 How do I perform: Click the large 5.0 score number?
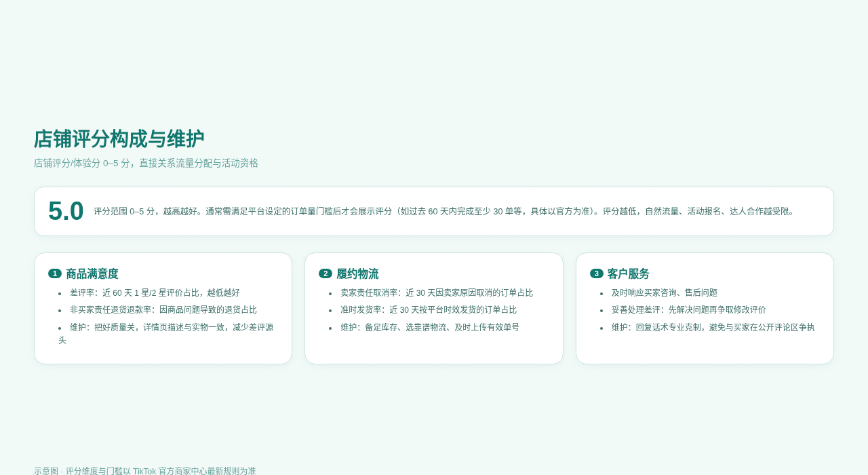click(66, 211)
